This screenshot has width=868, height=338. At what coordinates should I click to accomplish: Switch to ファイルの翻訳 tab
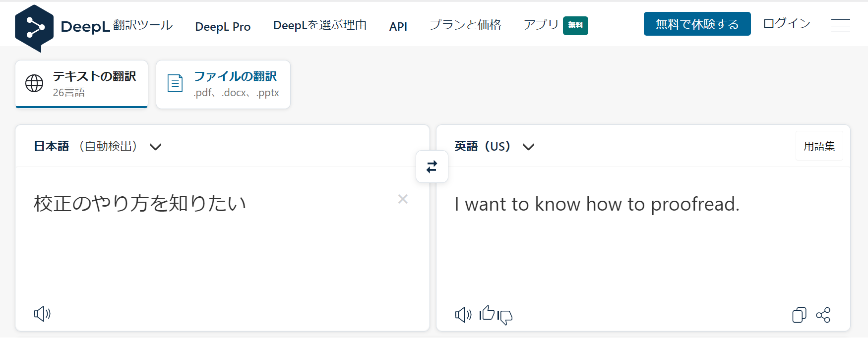click(223, 84)
